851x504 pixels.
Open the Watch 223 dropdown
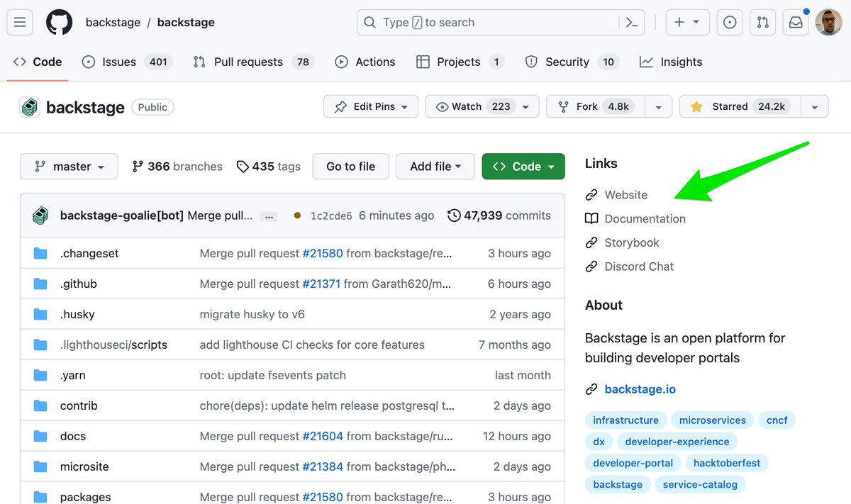point(482,106)
